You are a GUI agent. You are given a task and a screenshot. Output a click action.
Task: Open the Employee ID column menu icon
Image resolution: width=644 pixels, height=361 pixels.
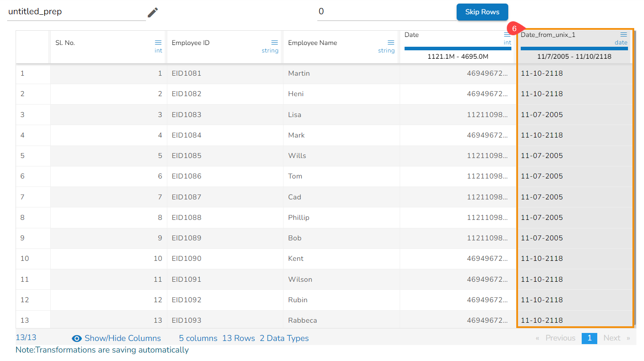click(275, 42)
